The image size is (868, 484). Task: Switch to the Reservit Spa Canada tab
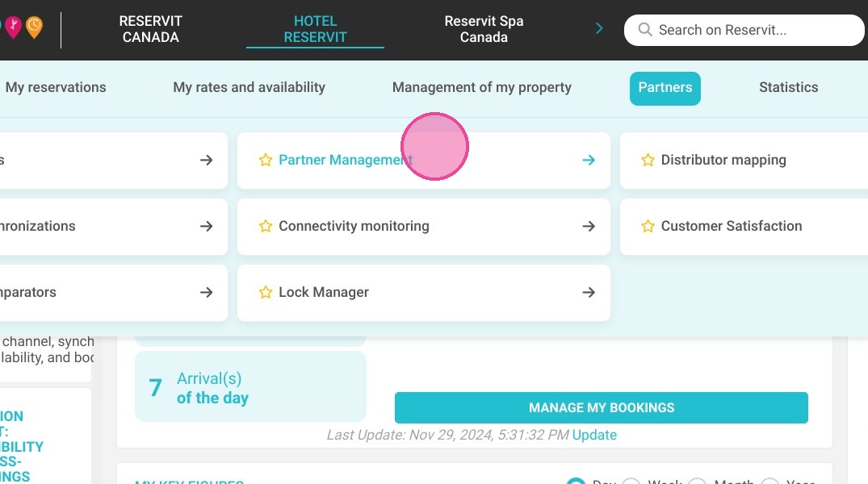pos(484,29)
